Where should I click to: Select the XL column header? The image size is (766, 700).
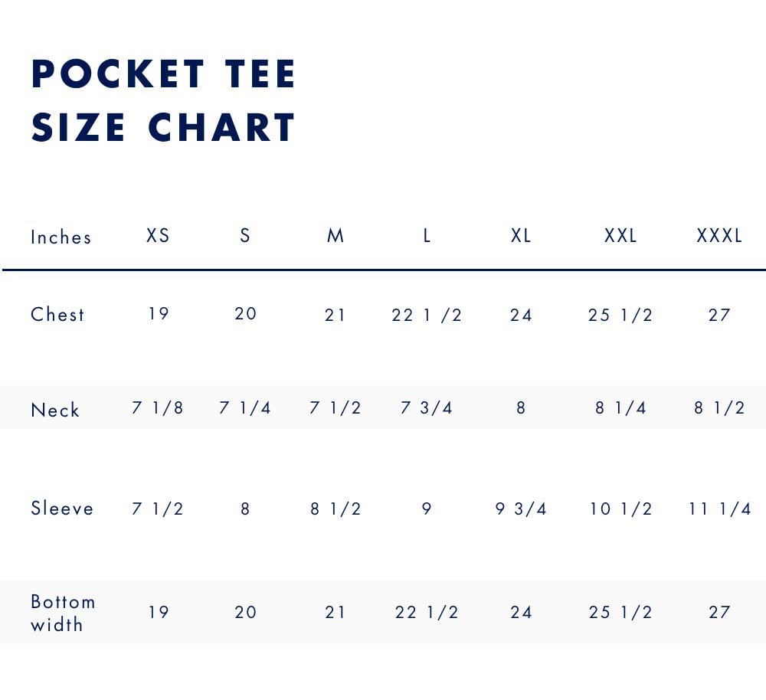point(521,236)
